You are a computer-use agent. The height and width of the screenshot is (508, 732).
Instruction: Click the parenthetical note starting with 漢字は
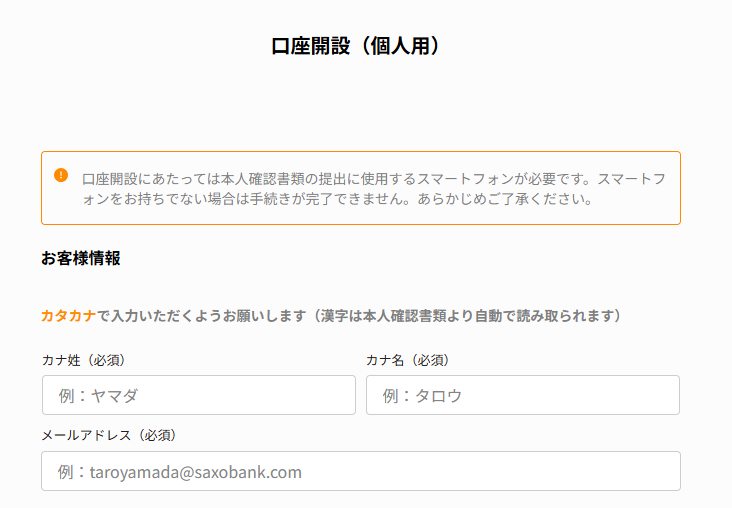(x=468, y=316)
